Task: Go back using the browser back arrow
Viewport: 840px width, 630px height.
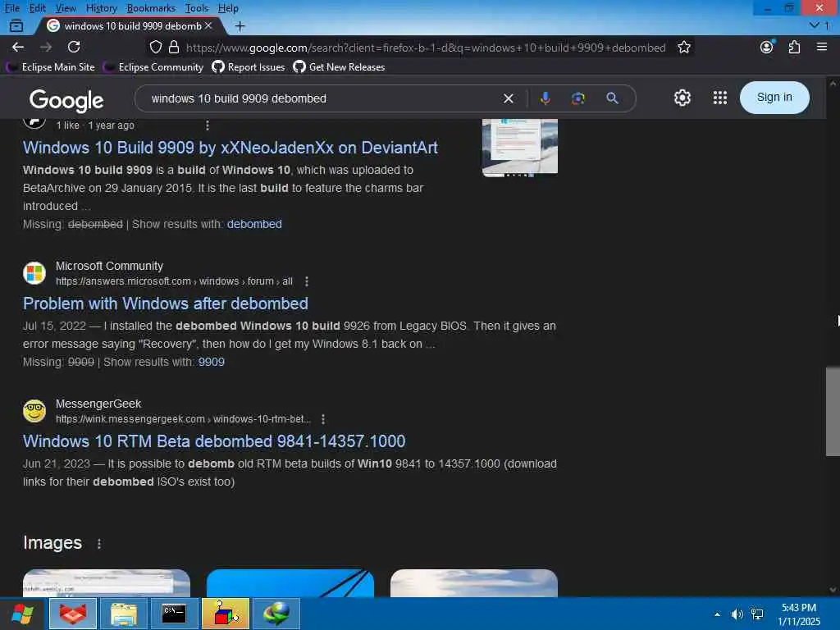Action: pyautogui.click(x=18, y=47)
